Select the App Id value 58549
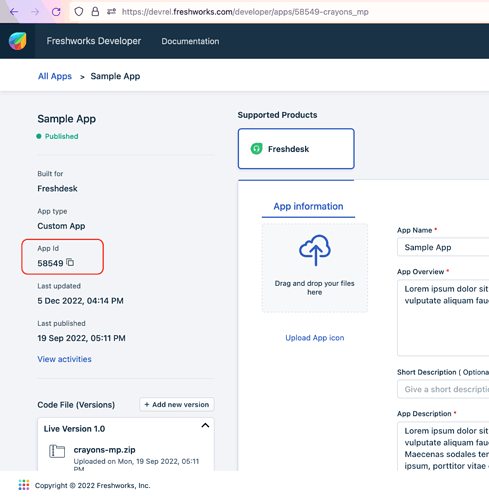The height and width of the screenshot is (500, 489). pos(50,263)
